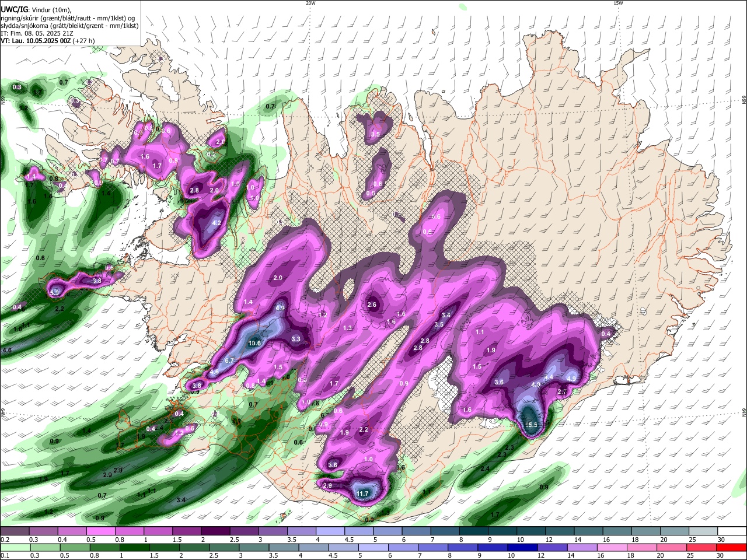Pick the bright red rain legend swatch at 30

pyautogui.click(x=731, y=547)
